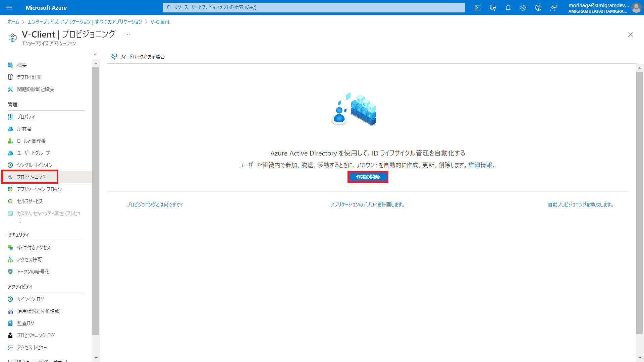Viewport: 644px width, 362px height.
Task: Click the feedback icon in top bar
Action: point(553,8)
